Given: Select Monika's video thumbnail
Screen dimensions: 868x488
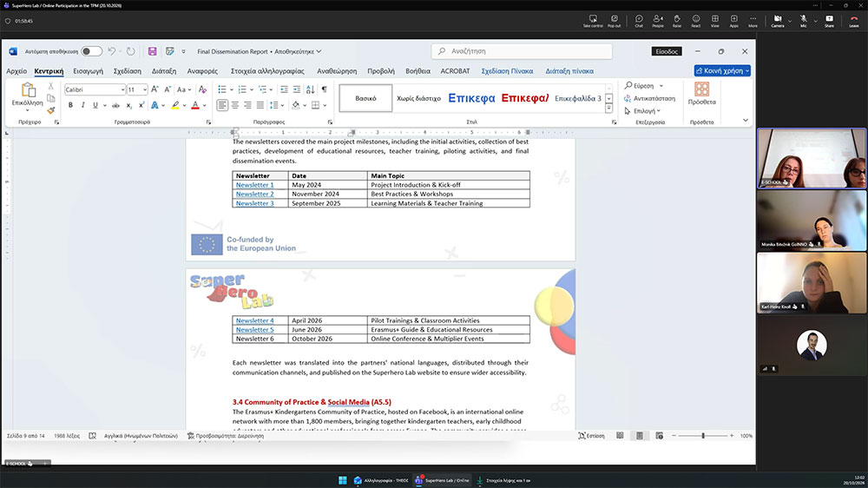Looking at the screenshot, I should click(x=812, y=221).
